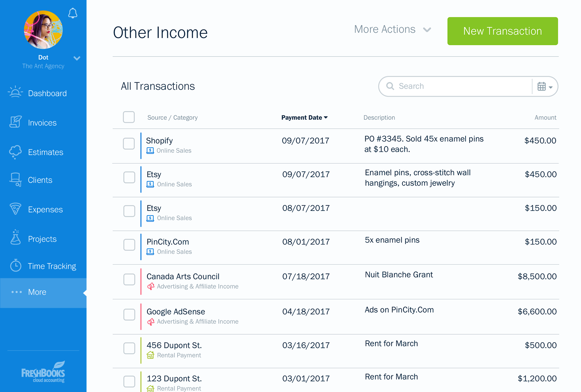The height and width of the screenshot is (392, 581).
Task: Click house icon under 456 Dupont St.
Action: pos(150,355)
